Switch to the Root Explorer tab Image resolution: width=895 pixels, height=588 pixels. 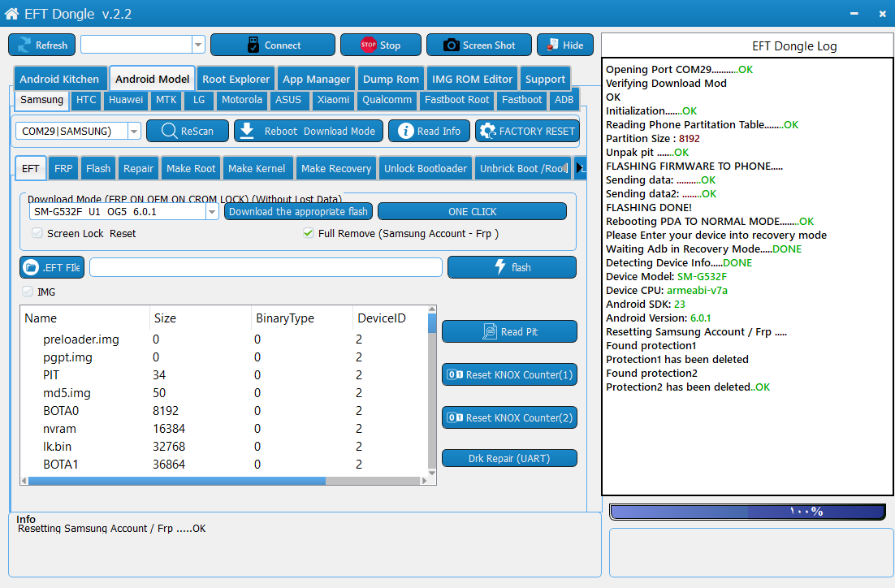[x=236, y=80]
